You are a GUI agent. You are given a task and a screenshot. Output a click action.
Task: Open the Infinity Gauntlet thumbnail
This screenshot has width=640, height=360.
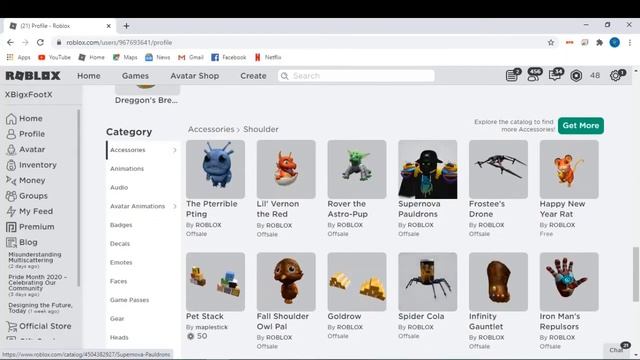498,282
